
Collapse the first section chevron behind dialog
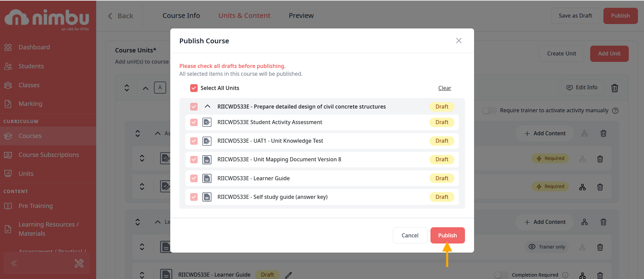coord(158,134)
